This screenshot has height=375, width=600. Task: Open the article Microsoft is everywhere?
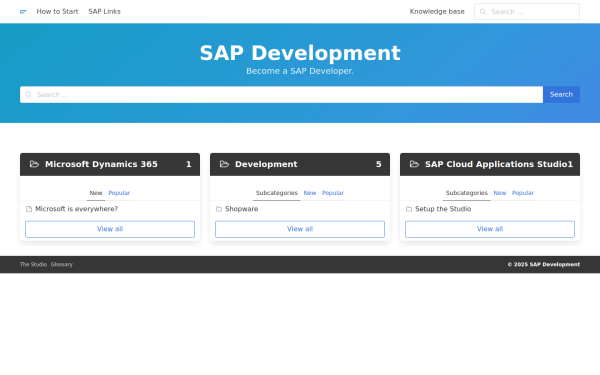click(77, 209)
